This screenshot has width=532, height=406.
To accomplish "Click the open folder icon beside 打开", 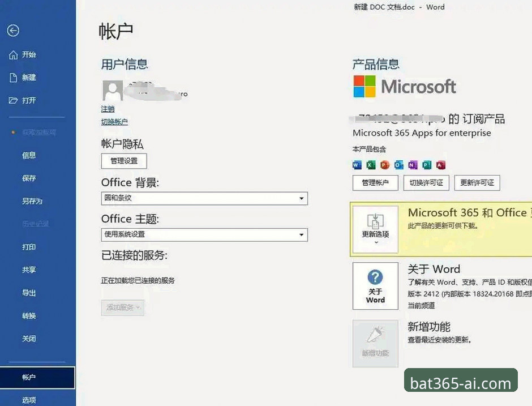I will point(13,100).
